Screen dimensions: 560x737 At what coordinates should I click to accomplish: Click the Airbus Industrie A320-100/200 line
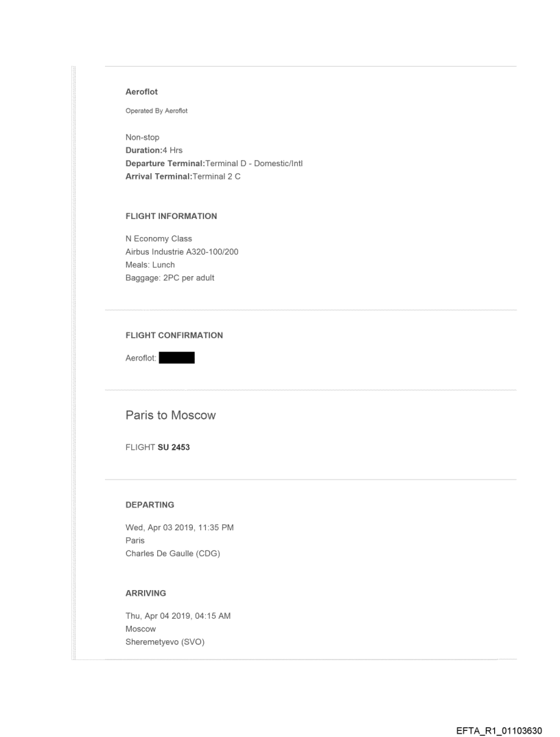182,252
